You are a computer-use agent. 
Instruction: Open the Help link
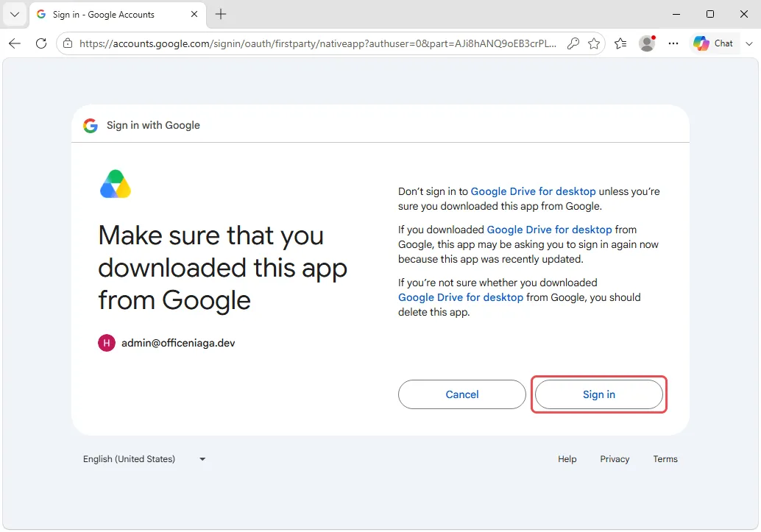(567, 458)
